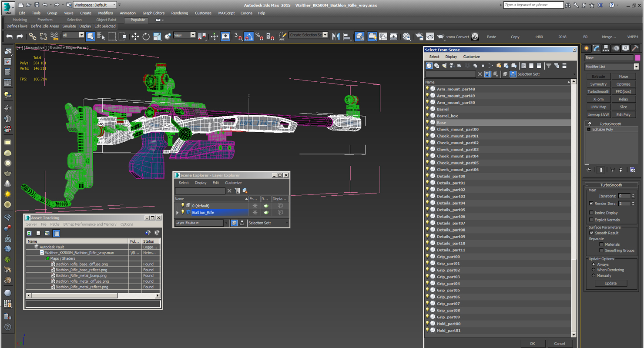The width and height of the screenshot is (644, 348).
Task: Choose the Select Object tool
Action: 91,37
